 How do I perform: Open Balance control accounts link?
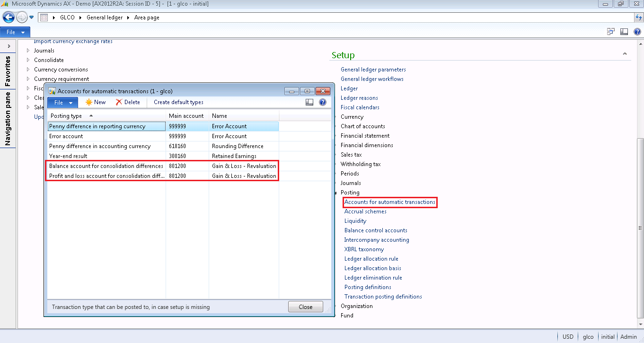click(x=376, y=230)
